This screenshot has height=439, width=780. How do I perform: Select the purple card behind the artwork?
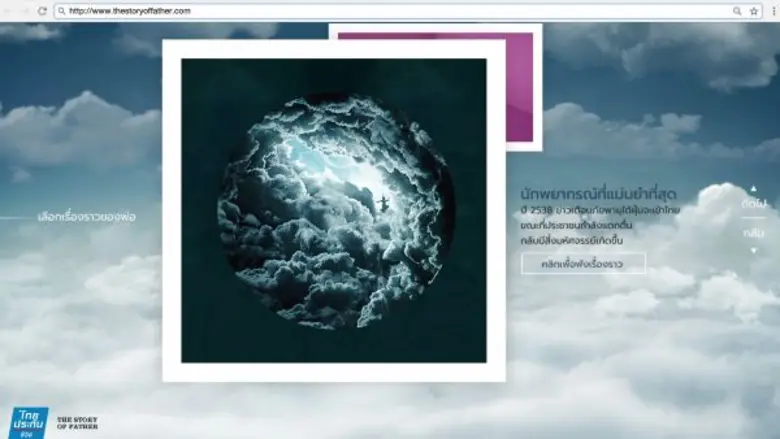click(520, 90)
